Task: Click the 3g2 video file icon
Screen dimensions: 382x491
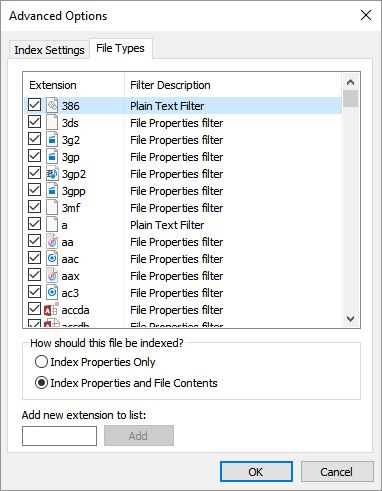Action: click(x=52, y=140)
